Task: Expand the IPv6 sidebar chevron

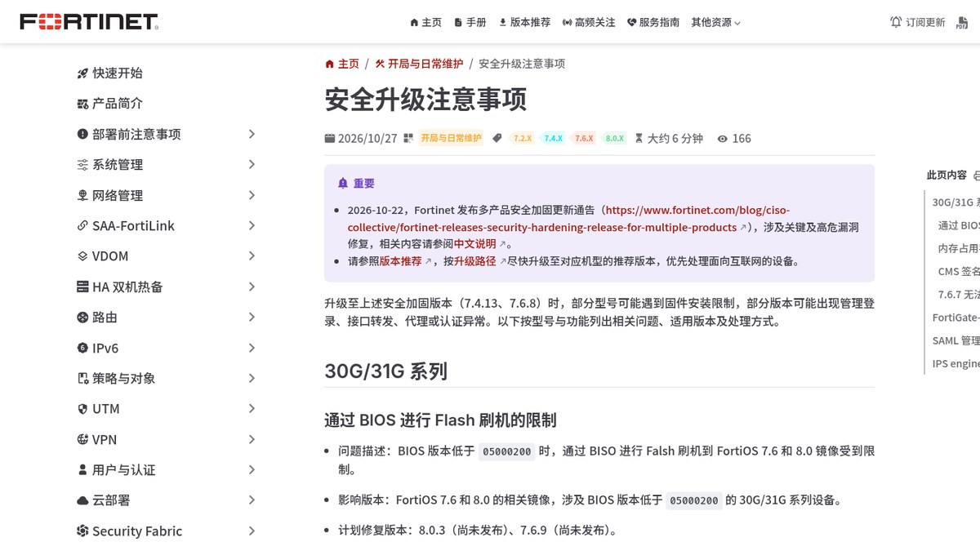Action: (252, 348)
